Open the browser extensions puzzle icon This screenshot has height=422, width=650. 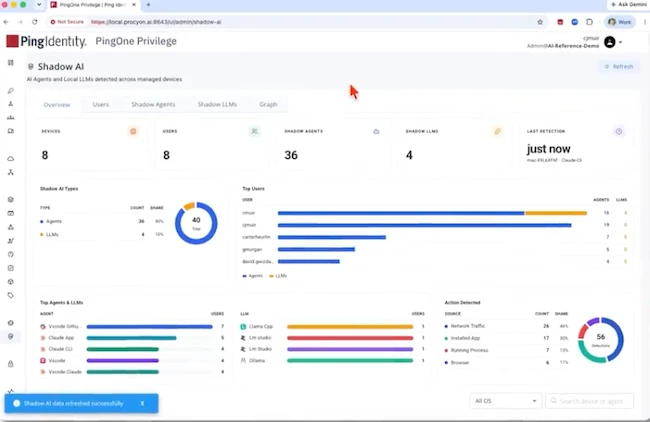pos(589,22)
